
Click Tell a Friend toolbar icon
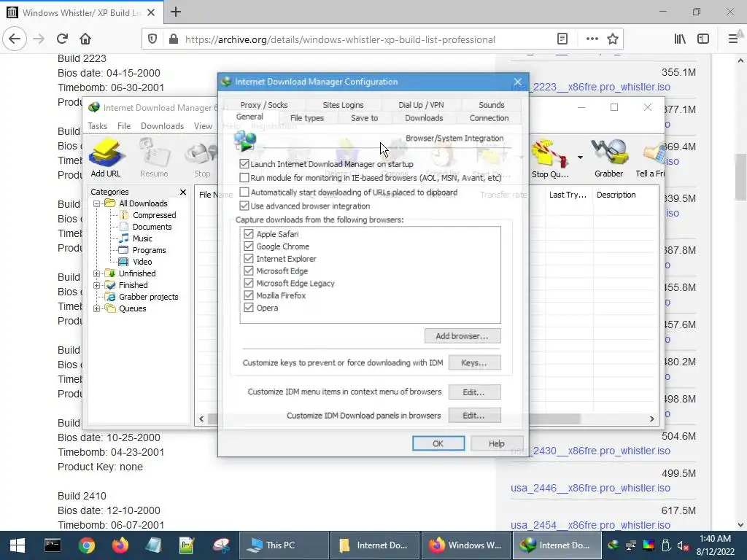(650, 158)
